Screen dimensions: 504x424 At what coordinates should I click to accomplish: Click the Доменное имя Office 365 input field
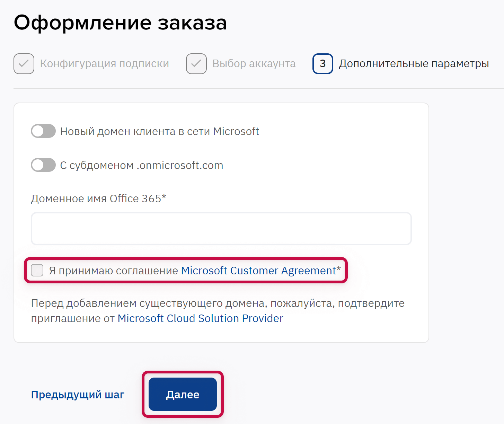(221, 229)
